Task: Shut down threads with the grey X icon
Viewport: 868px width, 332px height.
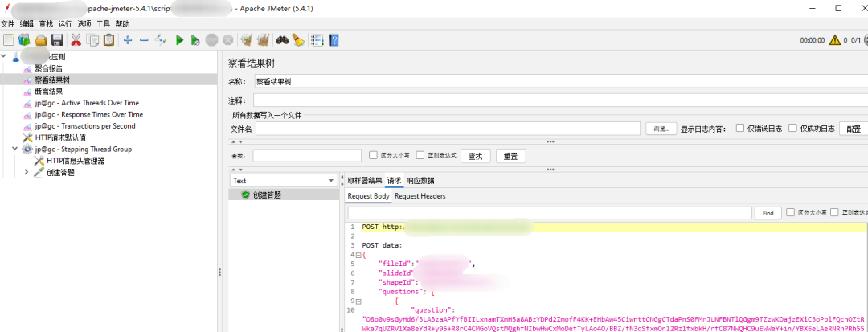Action: tap(227, 40)
